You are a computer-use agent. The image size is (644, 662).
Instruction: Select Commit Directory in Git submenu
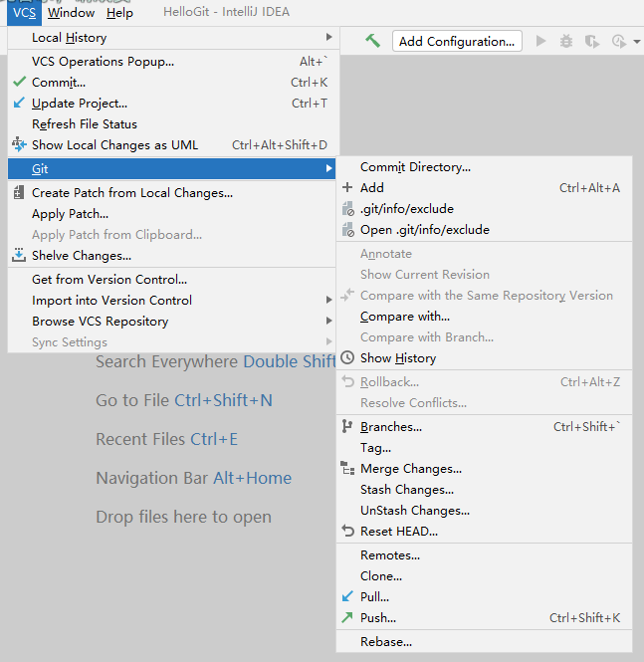coord(485,167)
